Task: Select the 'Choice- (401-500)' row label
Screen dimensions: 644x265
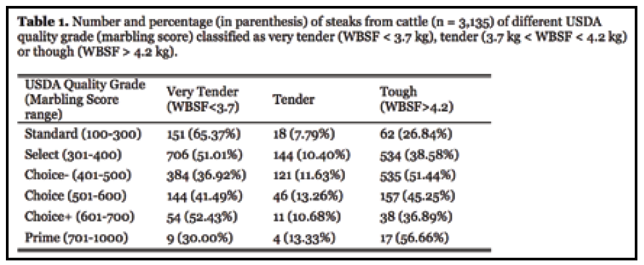Action: [x=78, y=177]
